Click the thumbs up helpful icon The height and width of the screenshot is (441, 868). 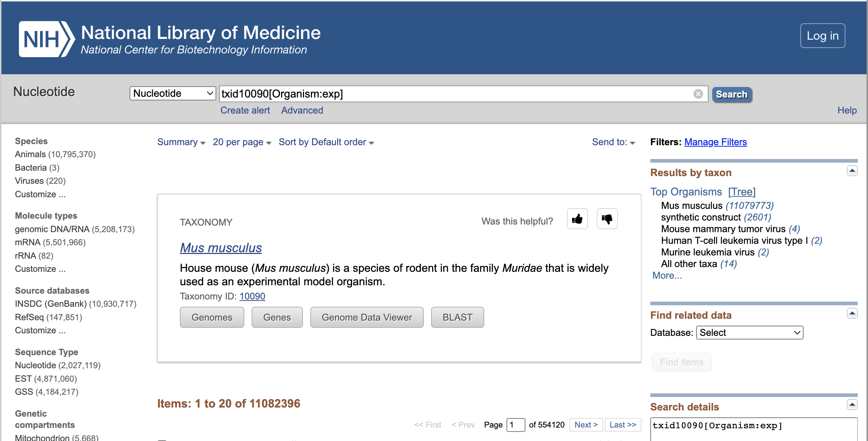[x=577, y=219]
